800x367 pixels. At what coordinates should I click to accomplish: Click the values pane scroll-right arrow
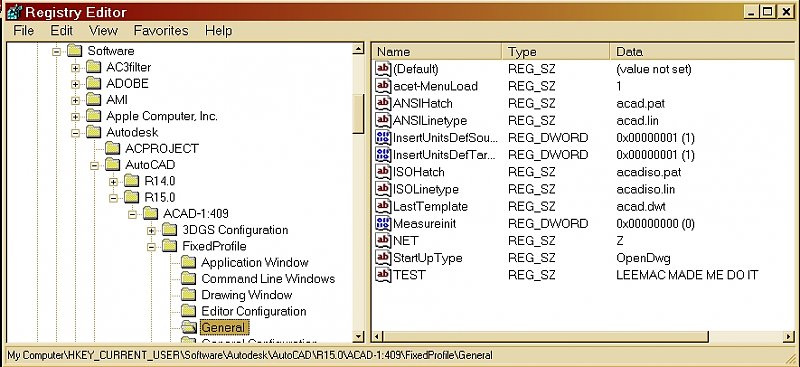tap(789, 336)
